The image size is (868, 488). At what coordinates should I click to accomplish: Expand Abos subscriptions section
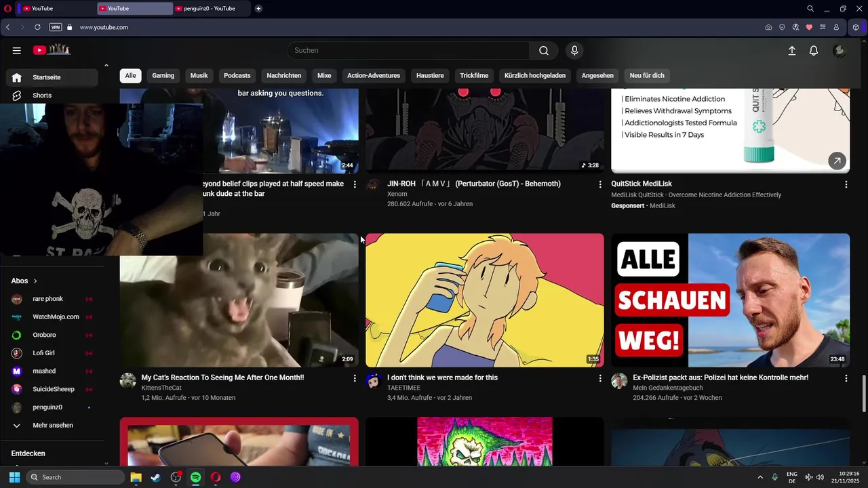click(24, 281)
